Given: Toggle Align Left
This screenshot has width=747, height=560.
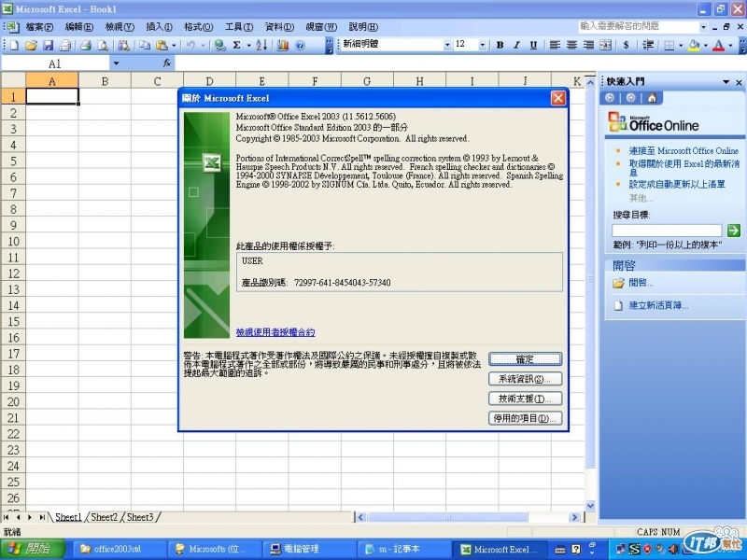Looking at the screenshot, I should click(x=555, y=45).
